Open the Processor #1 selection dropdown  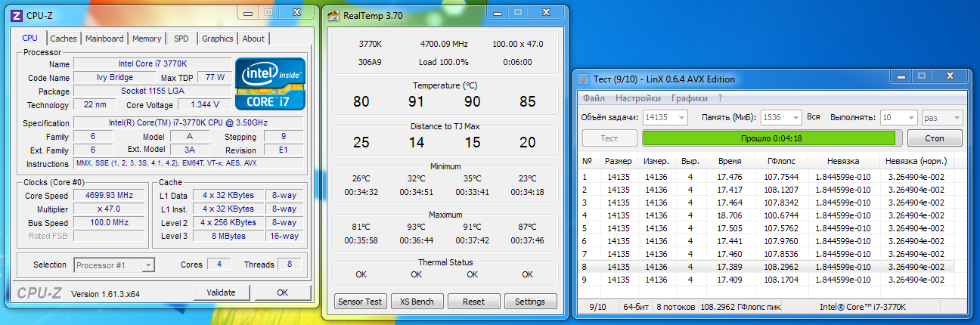(114, 265)
